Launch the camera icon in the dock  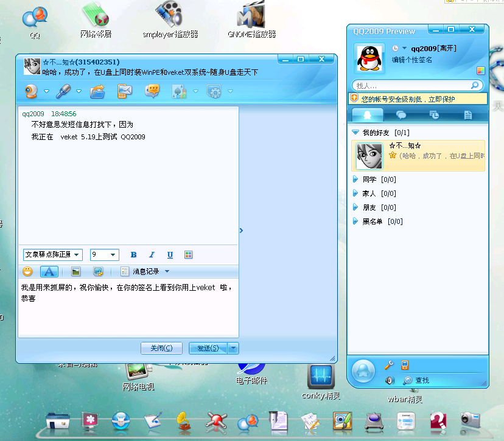click(471, 420)
